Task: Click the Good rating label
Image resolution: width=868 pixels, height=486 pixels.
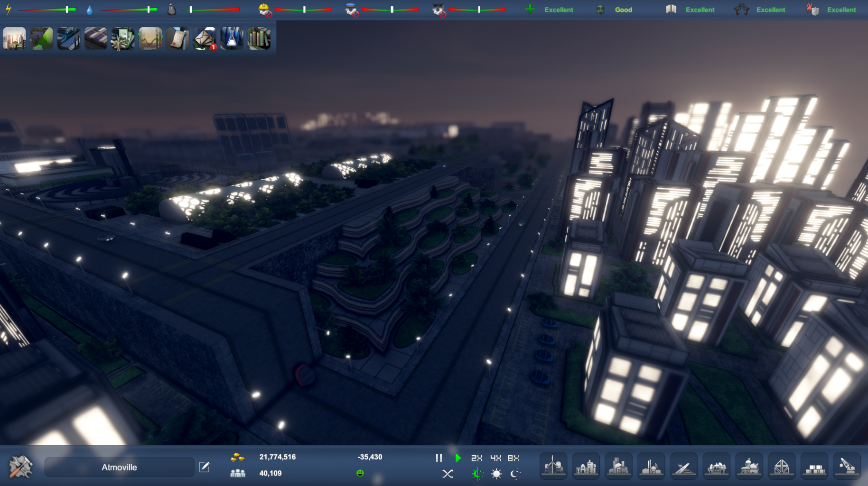Action: pyautogui.click(x=624, y=9)
